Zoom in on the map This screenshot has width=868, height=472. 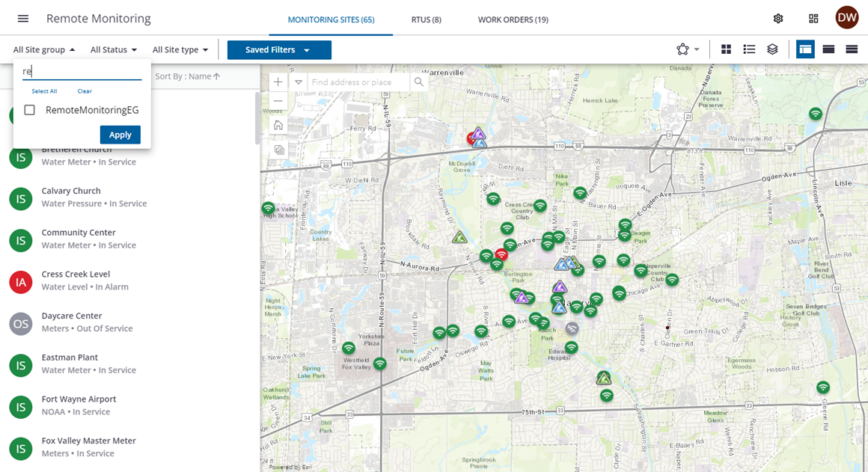(x=278, y=82)
